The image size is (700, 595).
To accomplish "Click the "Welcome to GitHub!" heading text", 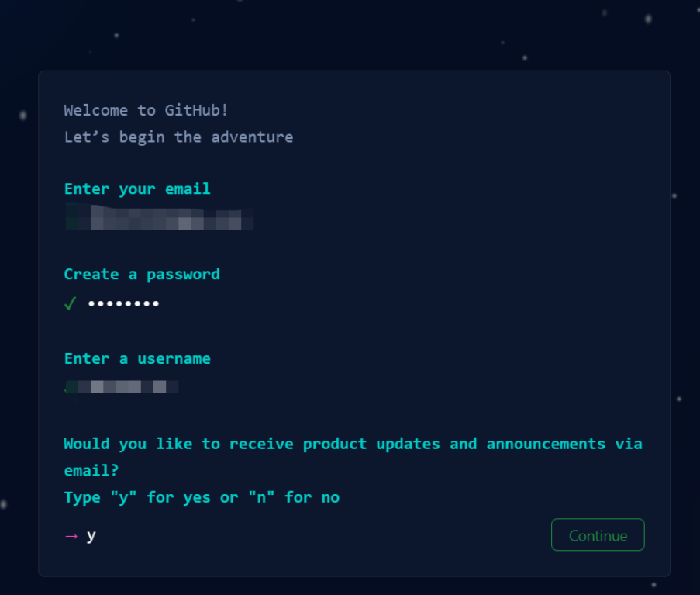I will tap(146, 110).
